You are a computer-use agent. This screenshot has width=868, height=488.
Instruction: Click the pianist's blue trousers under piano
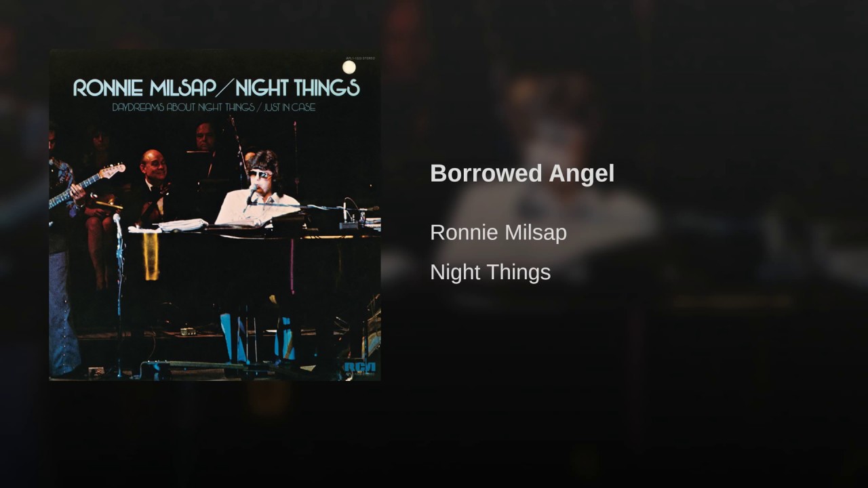(x=258, y=336)
